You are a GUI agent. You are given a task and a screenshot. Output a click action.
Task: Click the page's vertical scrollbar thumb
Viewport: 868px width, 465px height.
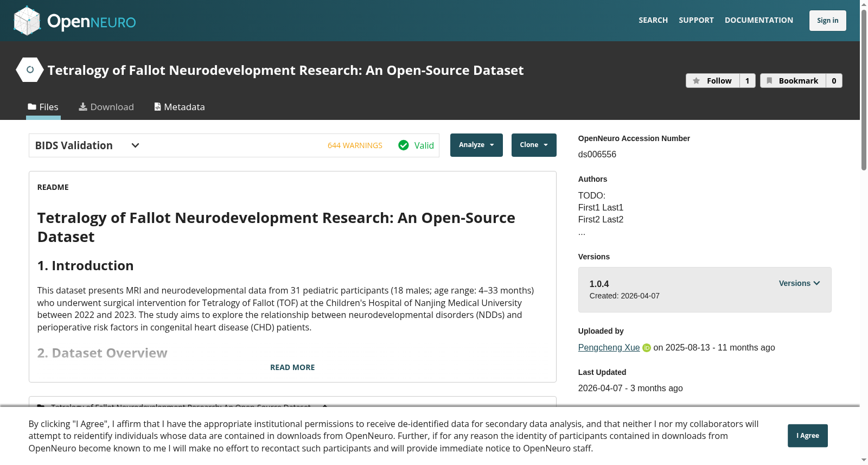(x=864, y=90)
